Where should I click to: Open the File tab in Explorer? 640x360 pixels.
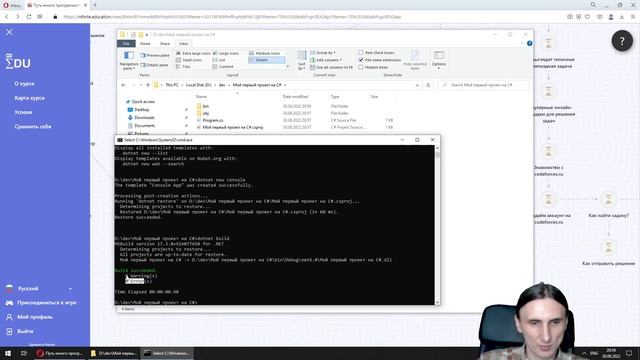126,44
